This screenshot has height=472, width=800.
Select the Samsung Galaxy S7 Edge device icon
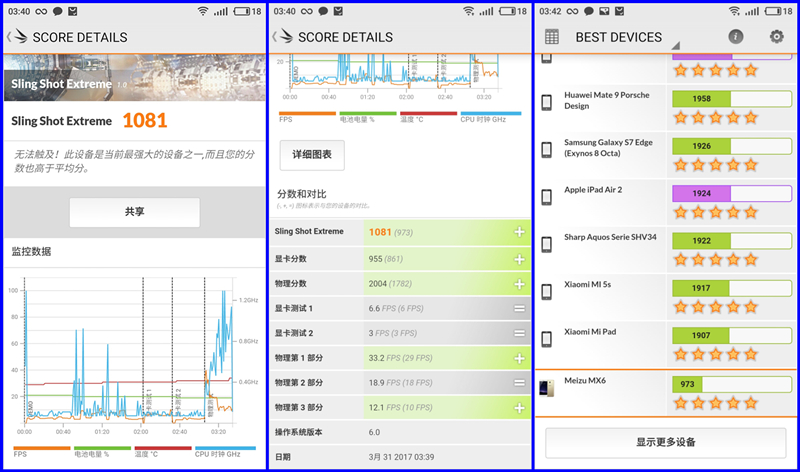click(x=546, y=150)
